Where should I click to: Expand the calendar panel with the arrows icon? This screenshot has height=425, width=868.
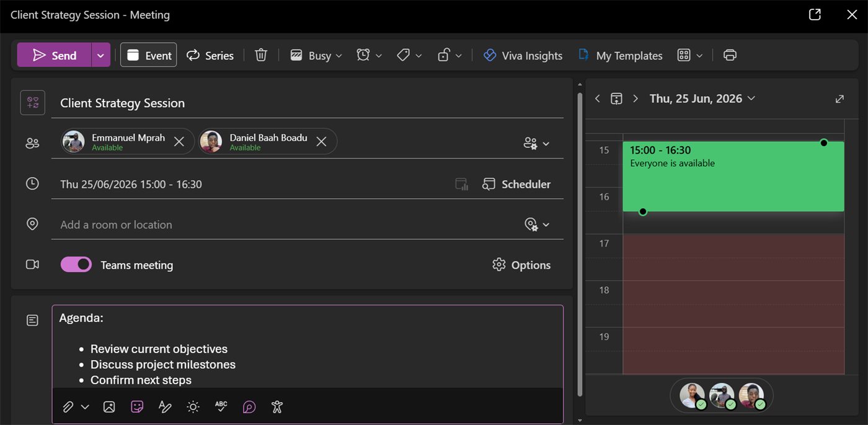tap(839, 99)
